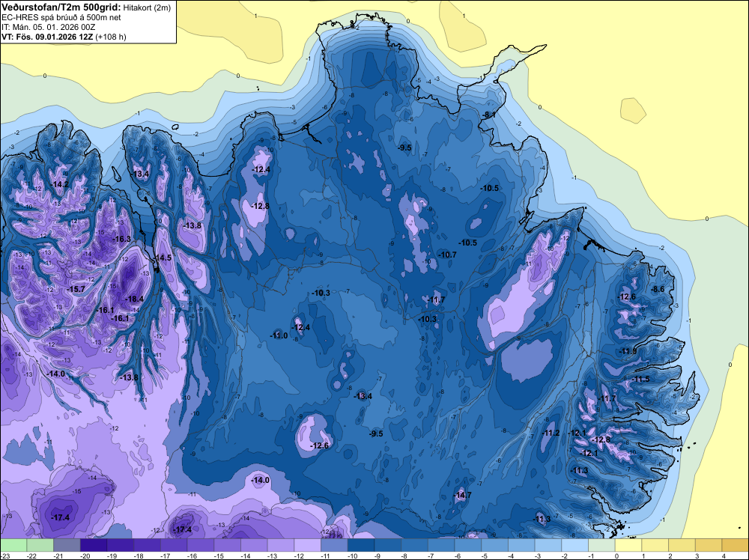Click the -18.4 temperature label
The height and width of the screenshot is (560, 749).
pos(134,299)
